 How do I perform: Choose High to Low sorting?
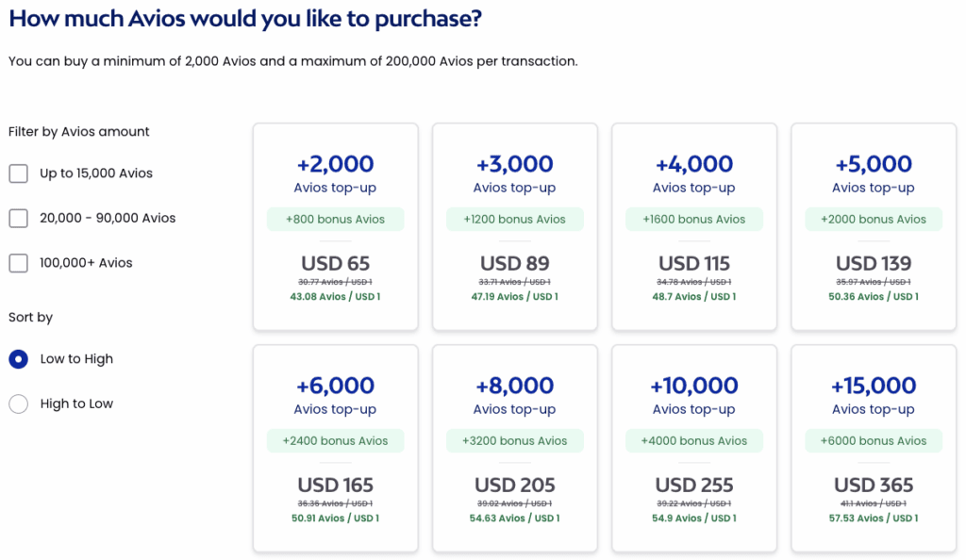coord(18,404)
